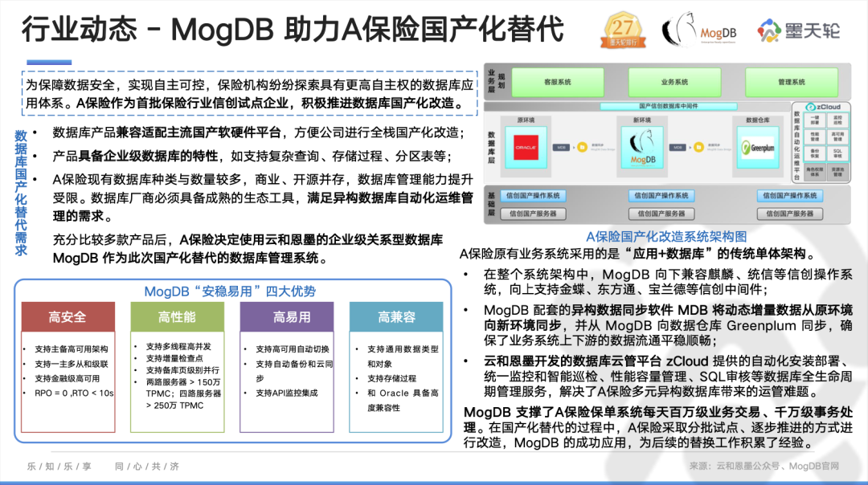868x485 pixels.
Task: Select the MDB tag right of 新环境 MogDB
Action: click(x=678, y=148)
